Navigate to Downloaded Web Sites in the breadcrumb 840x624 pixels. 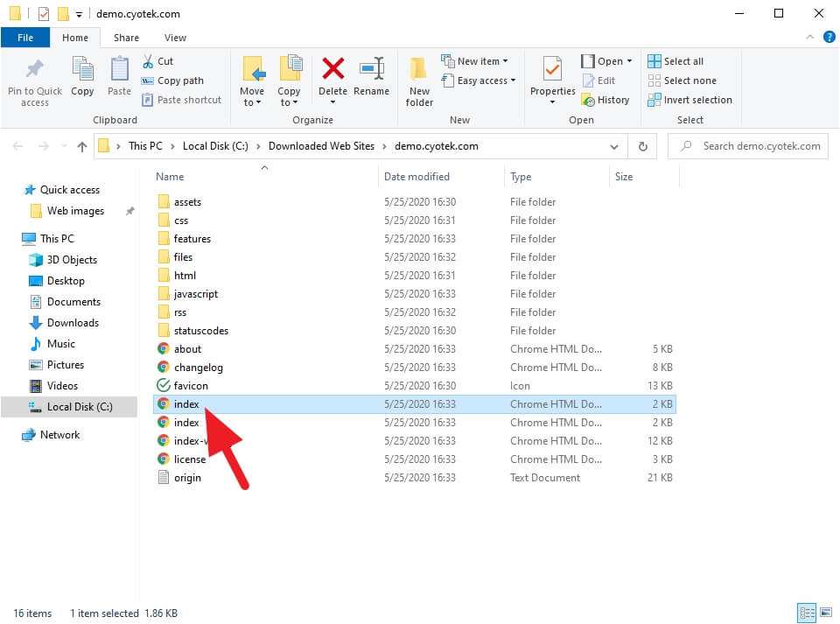(x=320, y=146)
